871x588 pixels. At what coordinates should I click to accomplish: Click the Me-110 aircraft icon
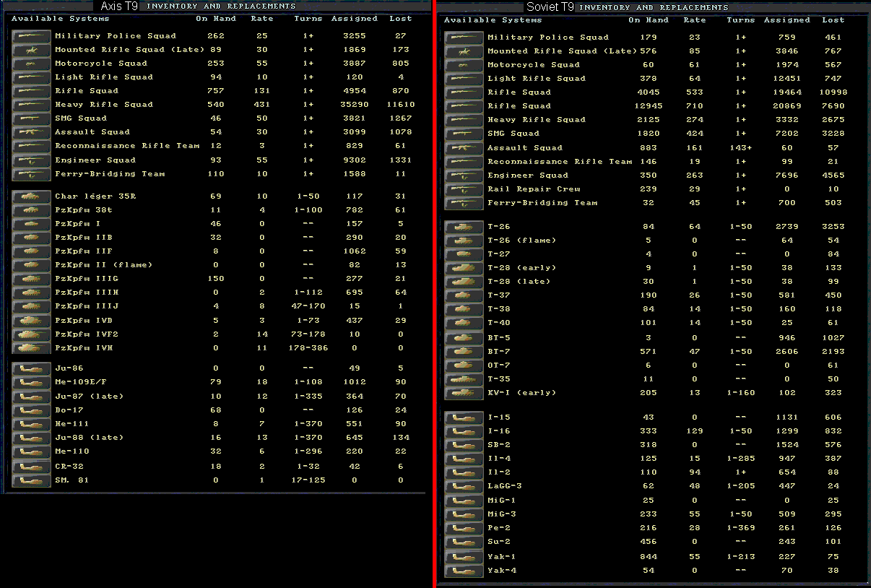[31, 451]
